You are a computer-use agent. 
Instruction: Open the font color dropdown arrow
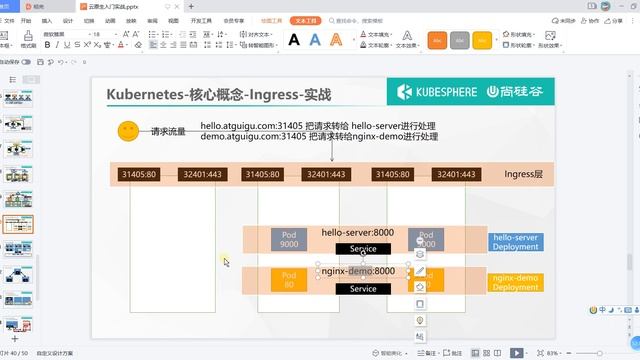[127, 44]
